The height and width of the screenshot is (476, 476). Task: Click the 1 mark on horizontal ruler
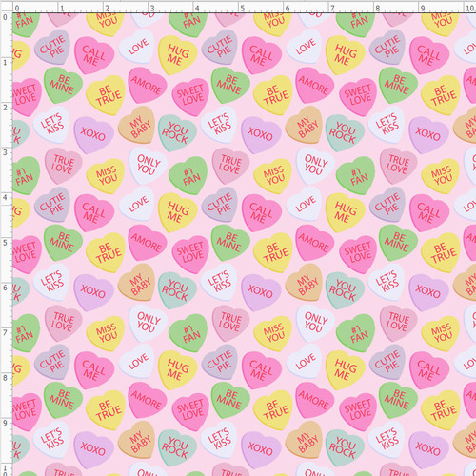click(62, 8)
